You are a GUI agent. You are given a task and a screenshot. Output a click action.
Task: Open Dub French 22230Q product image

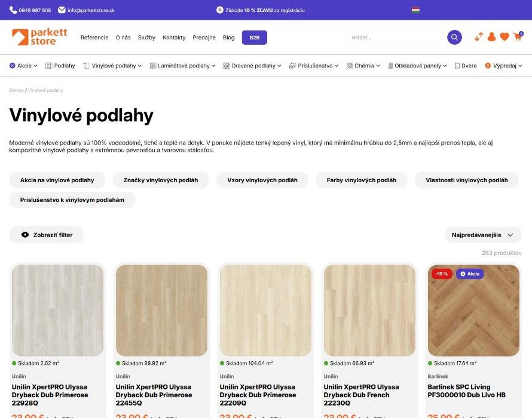[369, 310]
